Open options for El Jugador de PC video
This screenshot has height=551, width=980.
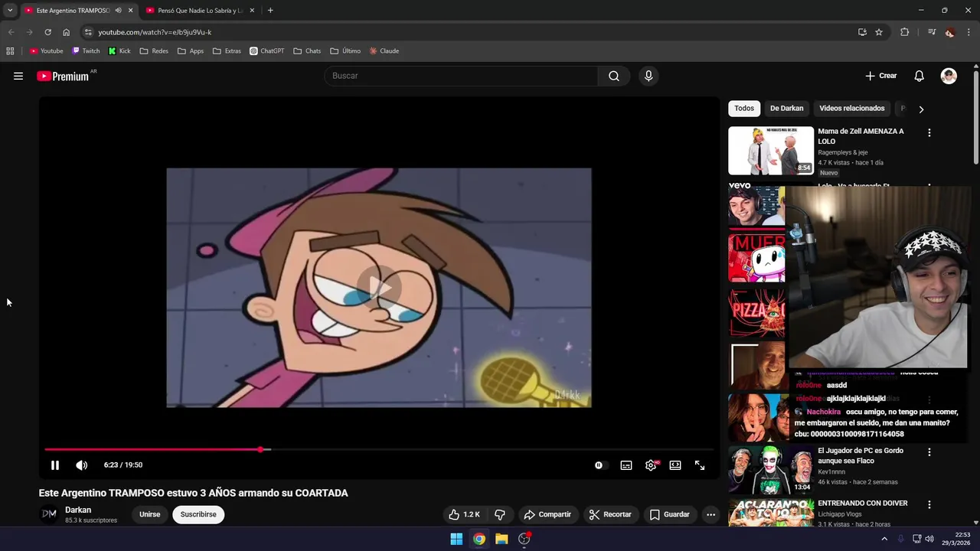tap(929, 452)
